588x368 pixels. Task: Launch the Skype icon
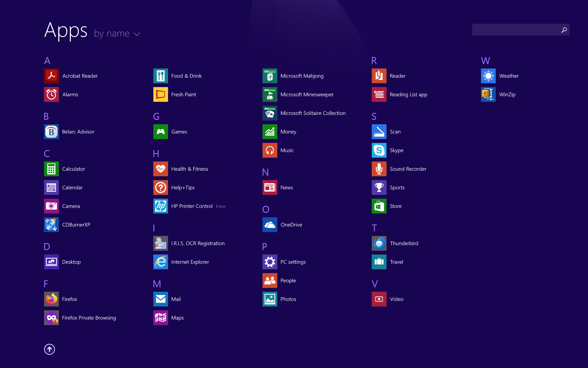click(x=379, y=150)
